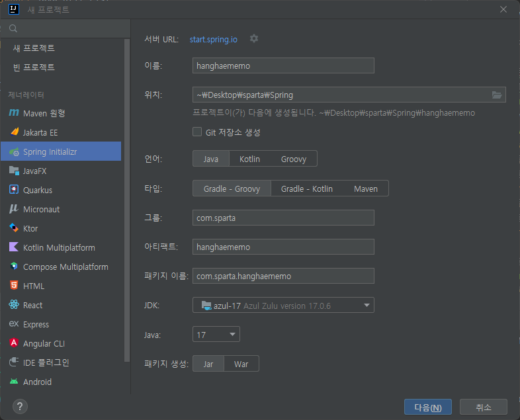Select the HTML generator label

[x=34, y=286]
